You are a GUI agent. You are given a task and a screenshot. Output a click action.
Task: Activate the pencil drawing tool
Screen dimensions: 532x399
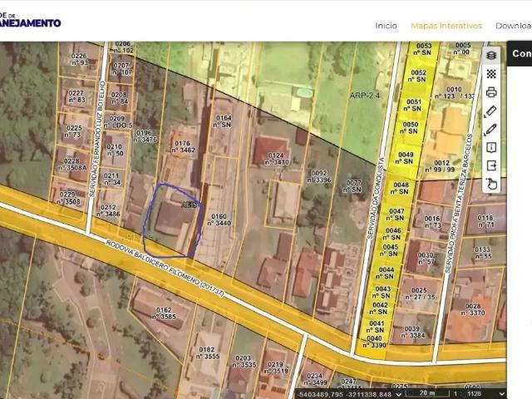(x=491, y=129)
